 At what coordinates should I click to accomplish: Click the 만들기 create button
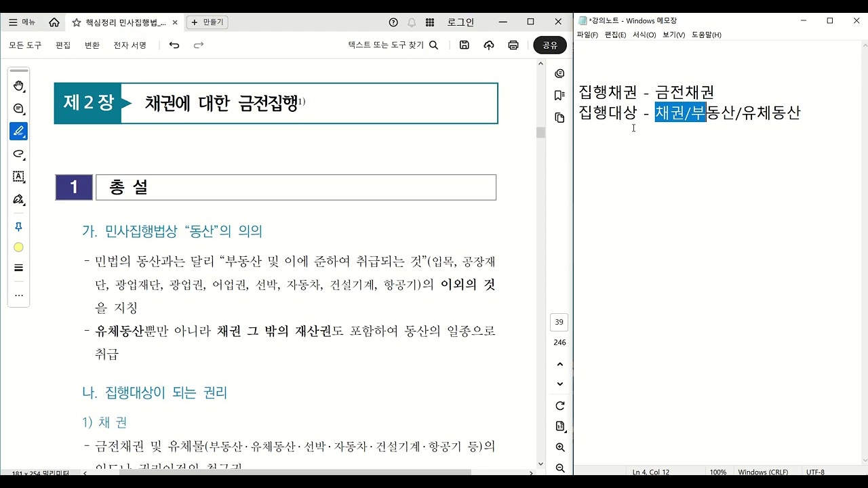point(208,22)
